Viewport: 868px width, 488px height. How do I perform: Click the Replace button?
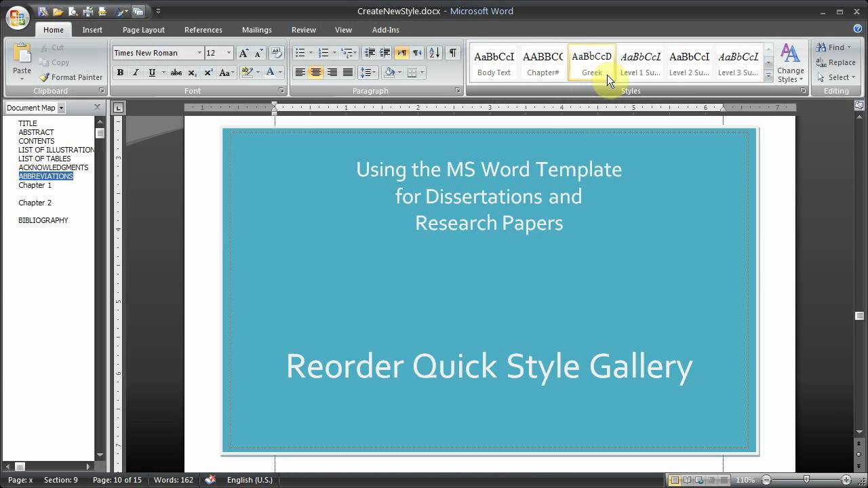point(836,62)
